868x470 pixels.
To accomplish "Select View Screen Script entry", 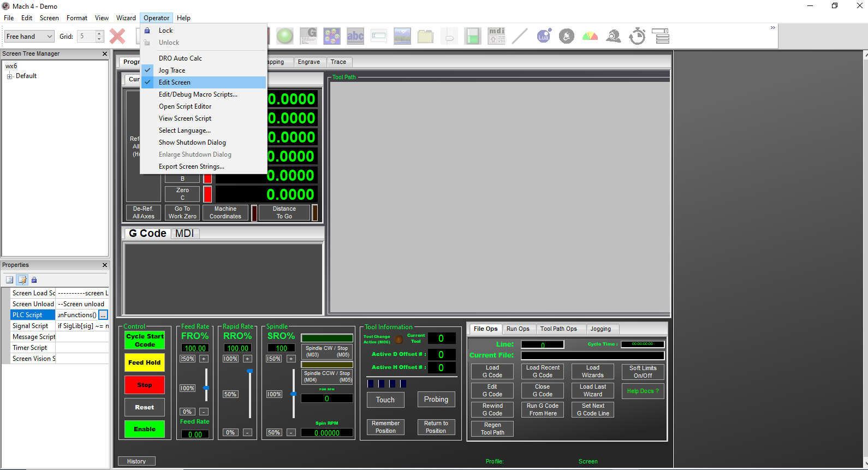I will [x=204, y=118].
